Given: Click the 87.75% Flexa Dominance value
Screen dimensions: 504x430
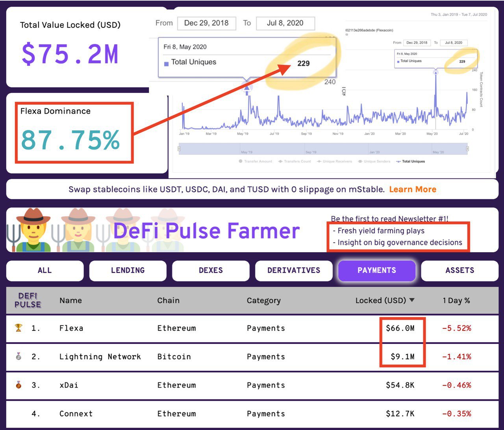Looking at the screenshot, I should (70, 140).
